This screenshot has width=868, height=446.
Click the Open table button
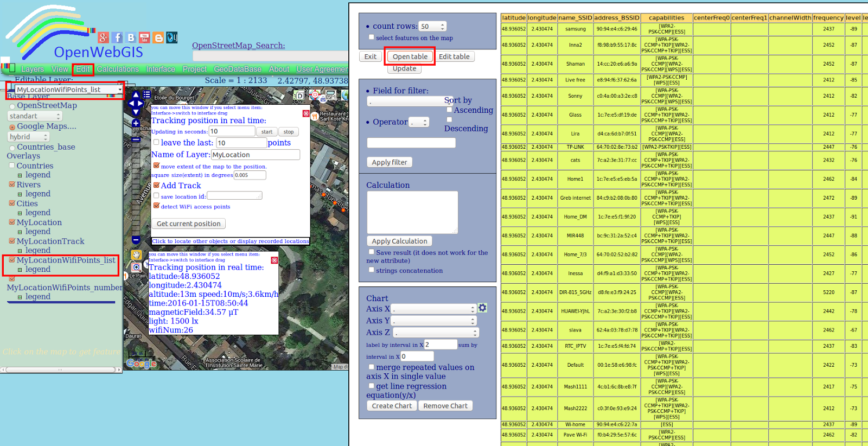click(x=410, y=56)
